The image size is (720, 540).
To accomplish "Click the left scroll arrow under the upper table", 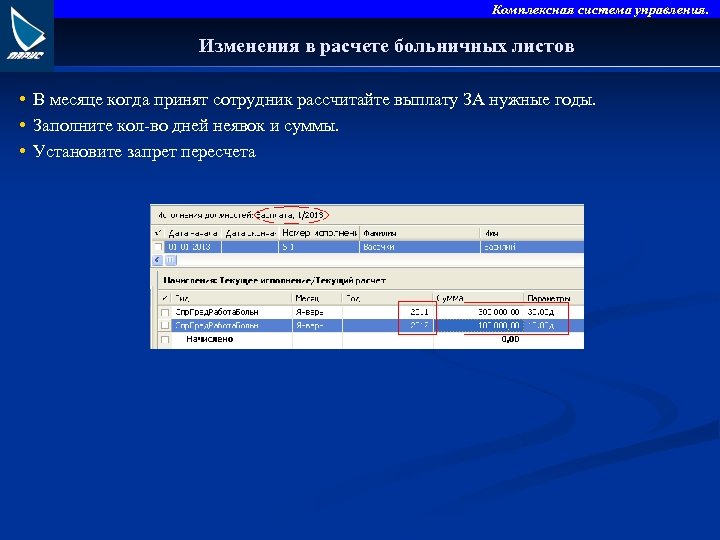I will (x=158, y=260).
